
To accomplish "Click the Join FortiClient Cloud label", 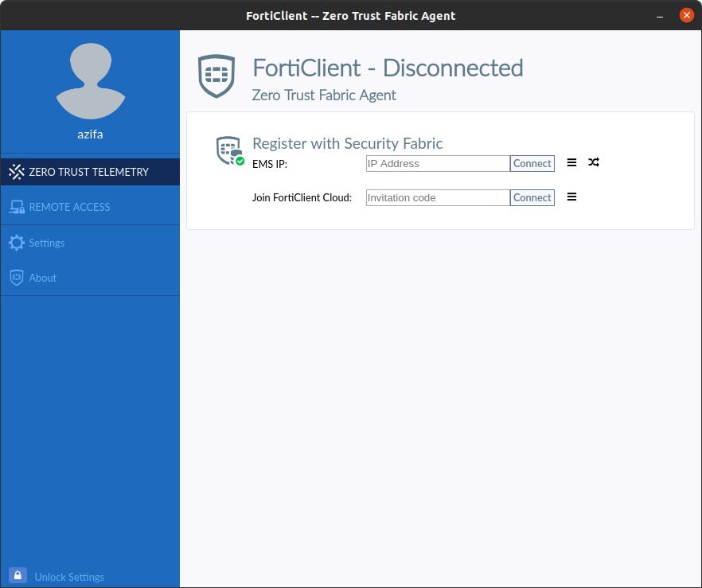I will click(x=302, y=198).
